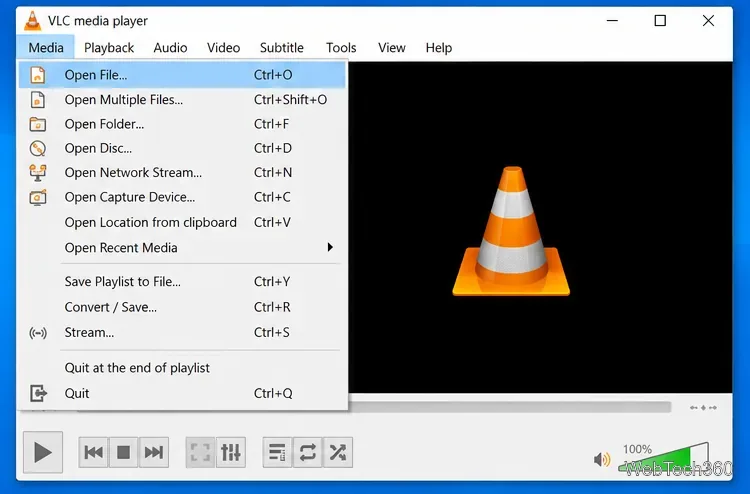Choose Open Network Stream... entry
750x494 pixels.
[x=182, y=173]
